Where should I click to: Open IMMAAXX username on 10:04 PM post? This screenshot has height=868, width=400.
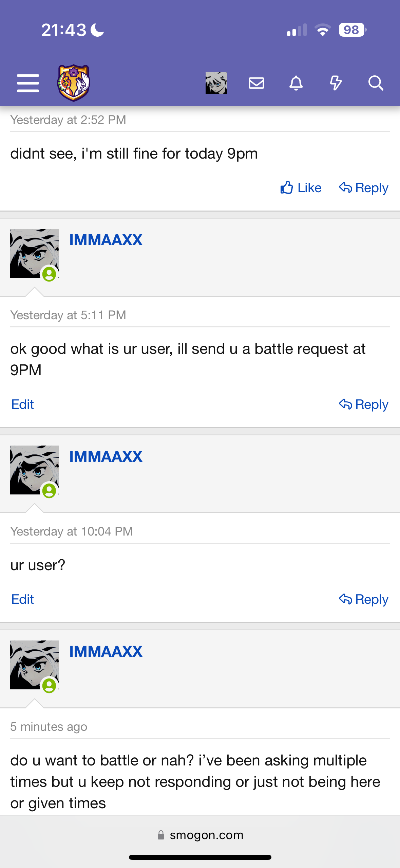pyautogui.click(x=106, y=457)
